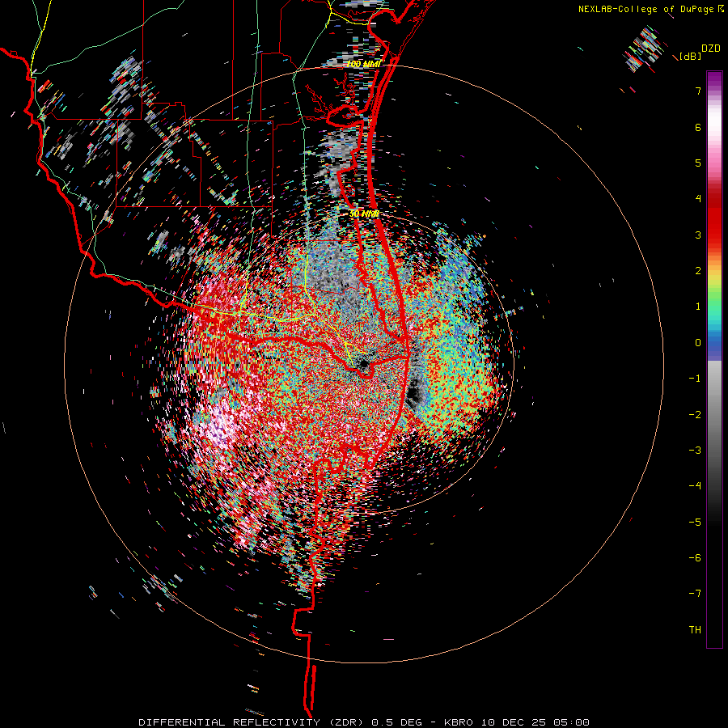Click the dark KBRO radar site center
The image size is (728, 728).
(x=363, y=365)
